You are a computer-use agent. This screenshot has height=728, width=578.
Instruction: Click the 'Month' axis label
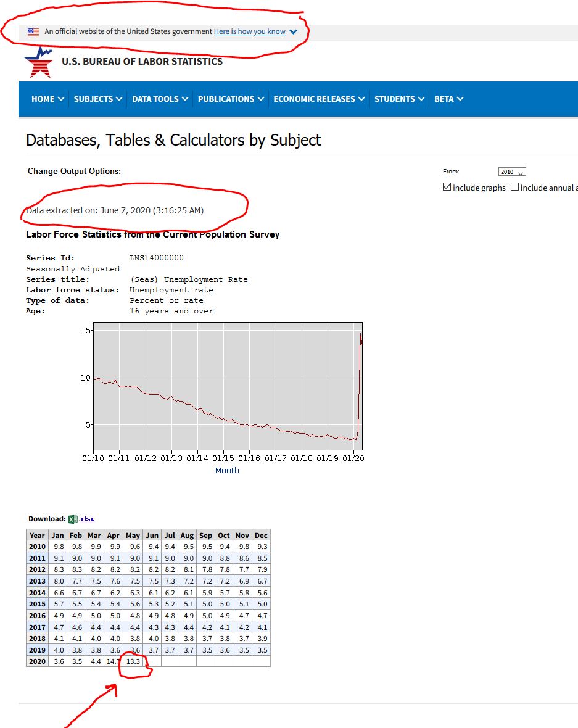(227, 470)
